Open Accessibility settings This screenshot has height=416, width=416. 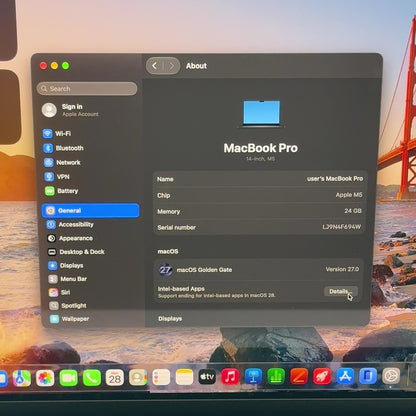click(70, 225)
